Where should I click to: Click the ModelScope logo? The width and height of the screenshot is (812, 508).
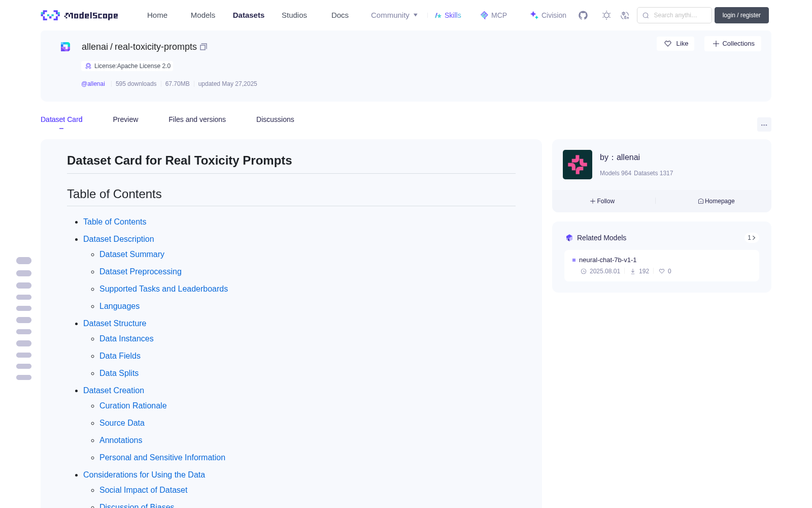(x=79, y=15)
